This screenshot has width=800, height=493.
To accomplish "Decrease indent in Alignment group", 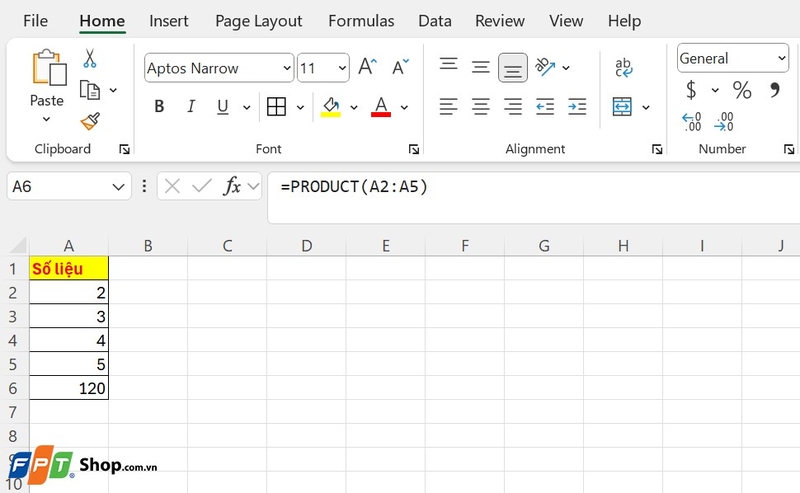I will coord(545,107).
